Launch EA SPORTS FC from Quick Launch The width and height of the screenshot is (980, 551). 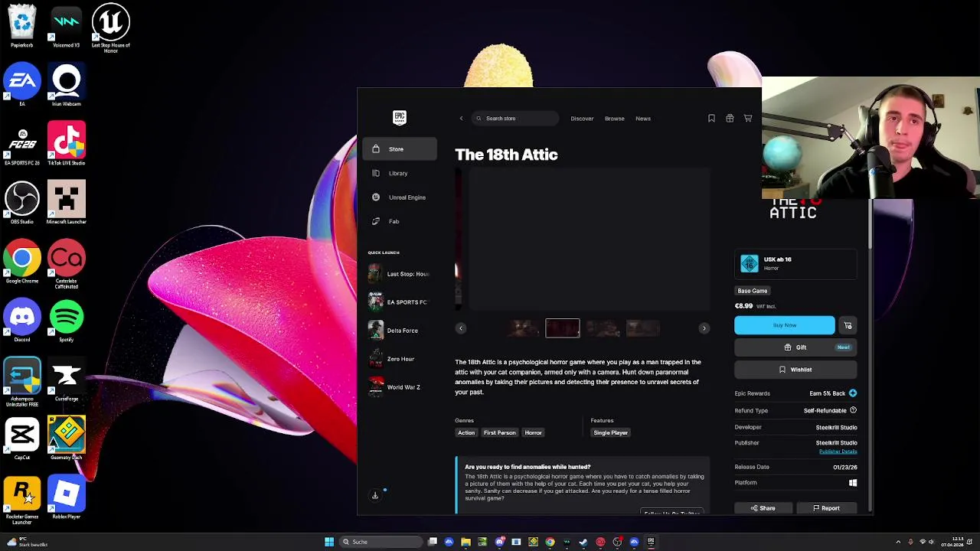400,302
